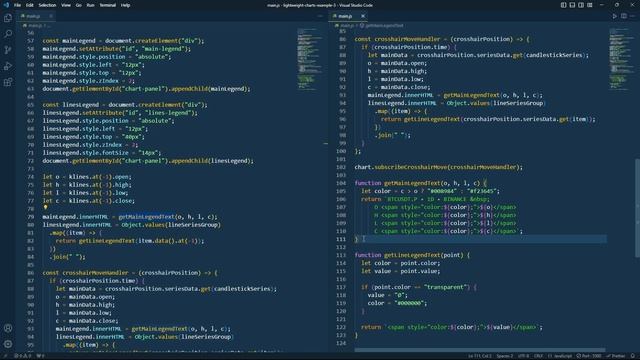Open the Manage gear icon
Image resolution: width=640 pixels, height=360 pixels.
coord(8,344)
